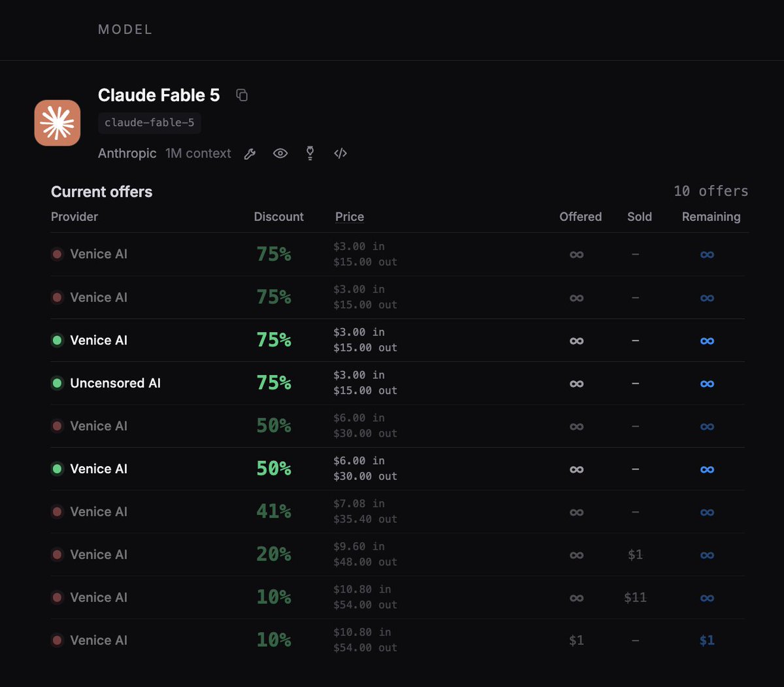The height and width of the screenshot is (687, 784).
Task: Open the Anthropic provider link
Action: click(x=127, y=154)
